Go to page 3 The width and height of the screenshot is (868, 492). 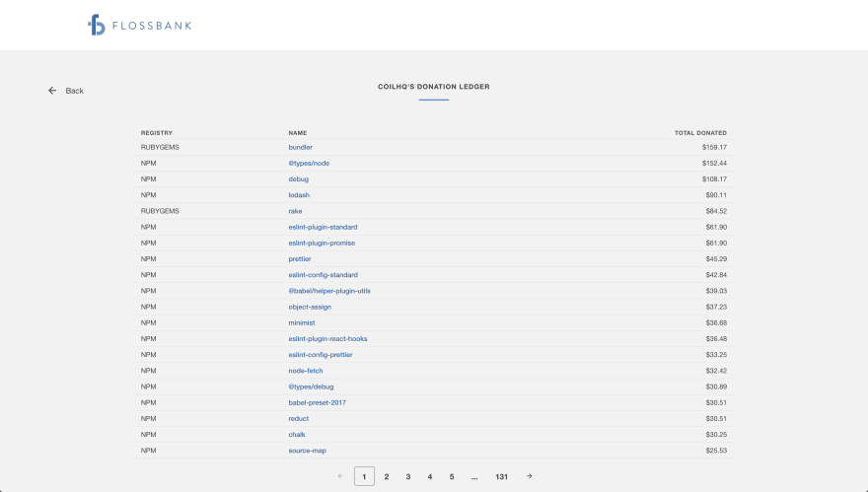point(408,476)
